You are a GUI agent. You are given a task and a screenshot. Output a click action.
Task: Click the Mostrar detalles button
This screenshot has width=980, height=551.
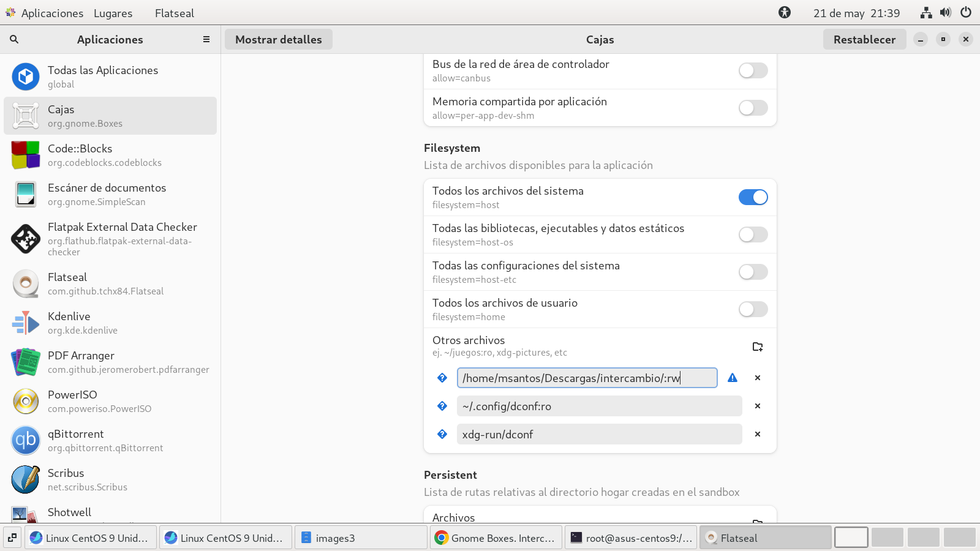pos(279,39)
